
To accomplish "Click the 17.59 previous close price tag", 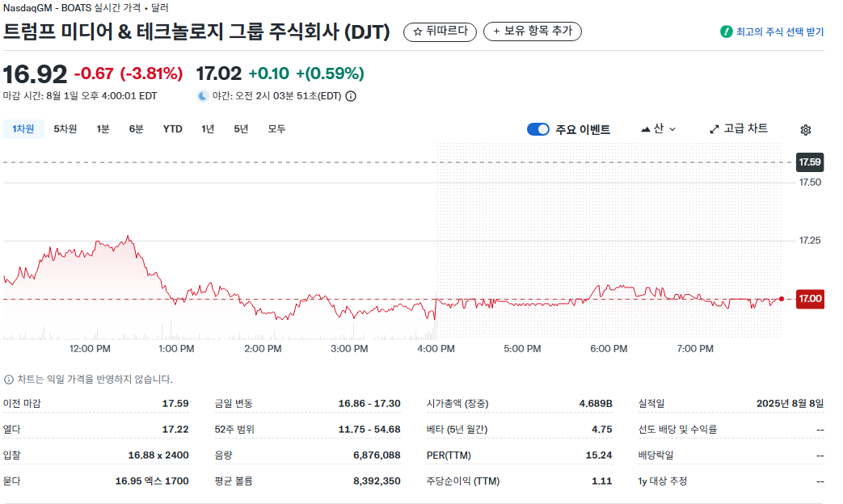I will (x=810, y=162).
